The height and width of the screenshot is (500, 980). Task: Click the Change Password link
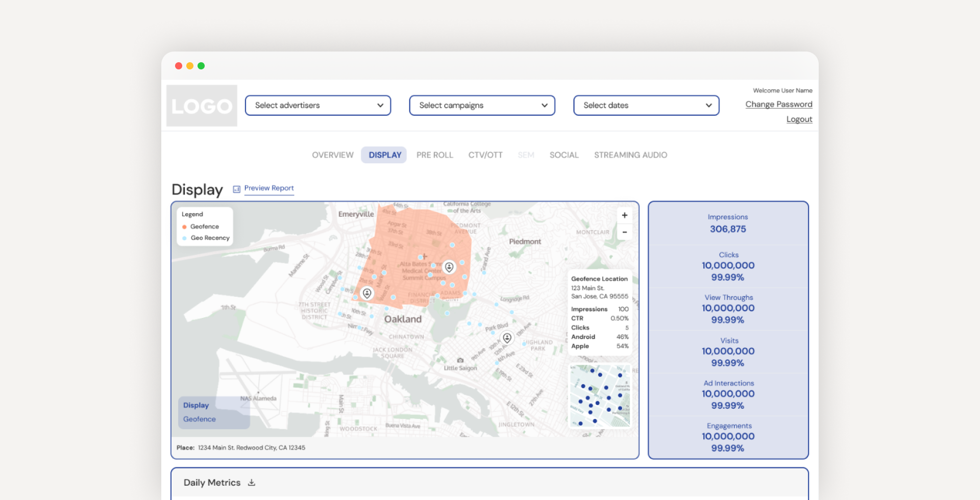point(779,104)
